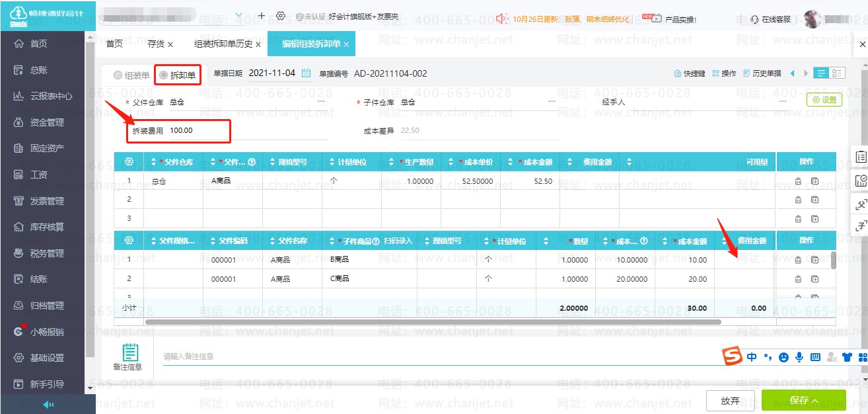Click the calendar icon beside 单据日期
The height and width of the screenshot is (414, 868).
click(306, 73)
